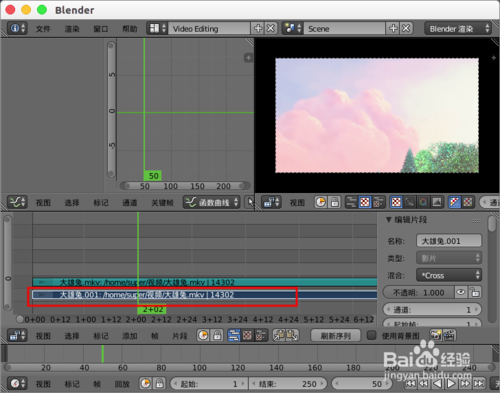The width and height of the screenshot is (500, 393).
Task: Toggle lock icon in timeline header
Action: (x=160, y=384)
